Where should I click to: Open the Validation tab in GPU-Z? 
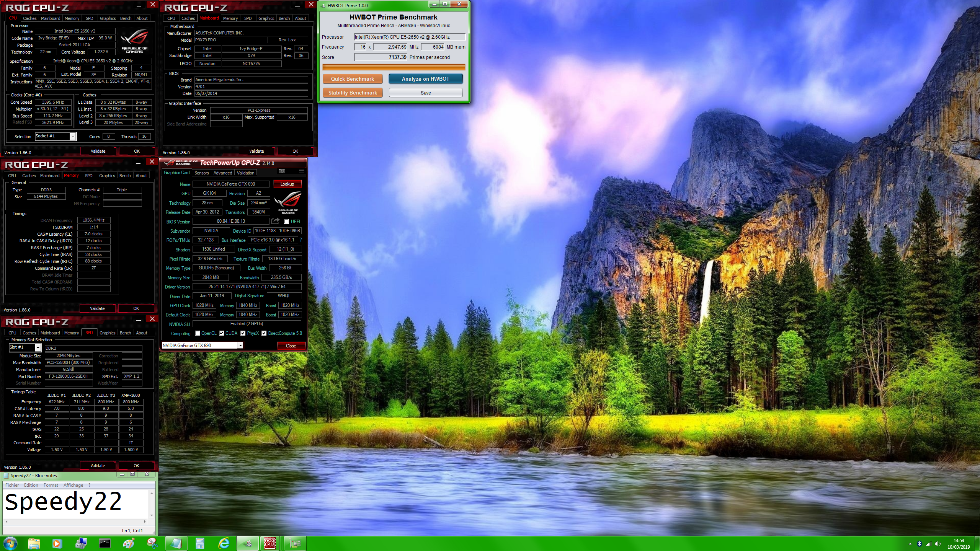pos(245,173)
